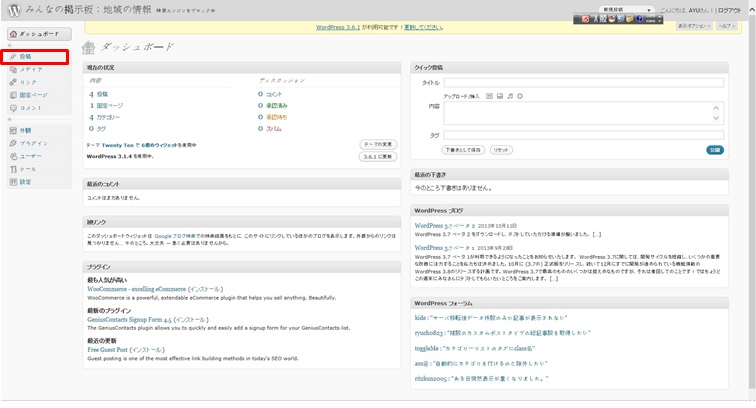Click the 4 投稿 count link
The height and width of the screenshot is (408, 756).
point(98,95)
